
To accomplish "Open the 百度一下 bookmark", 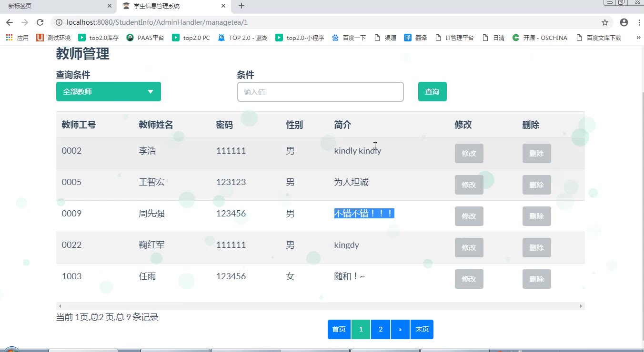I will click(x=349, y=38).
